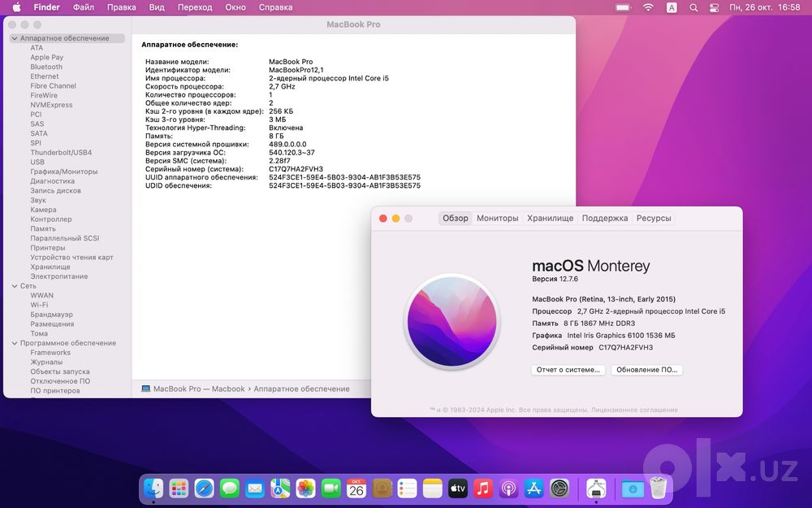The image size is (812, 508).
Task: Click MacBookPro12,1 model identifier value
Action: coord(296,70)
